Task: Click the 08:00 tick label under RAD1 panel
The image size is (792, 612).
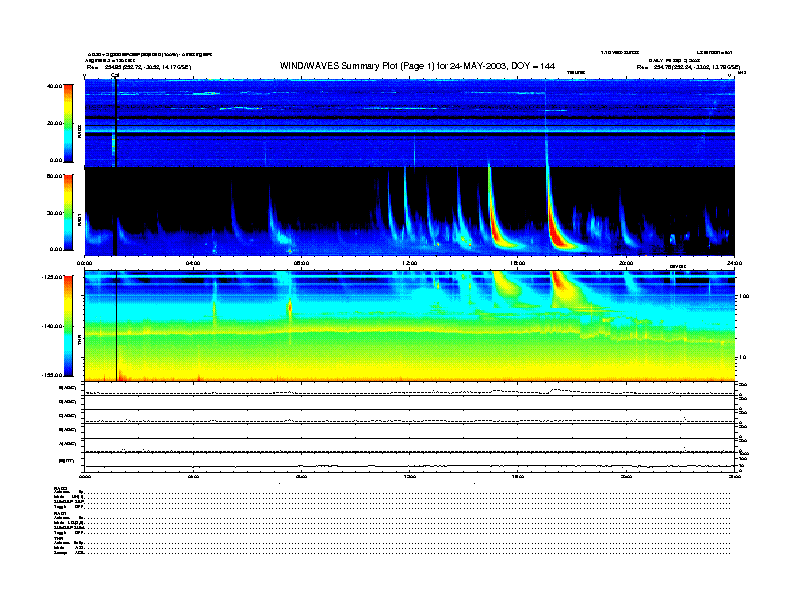Action: [x=301, y=263]
